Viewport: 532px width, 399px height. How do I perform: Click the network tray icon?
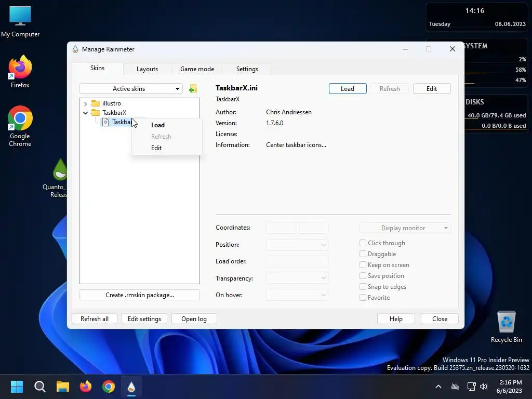tap(471, 387)
